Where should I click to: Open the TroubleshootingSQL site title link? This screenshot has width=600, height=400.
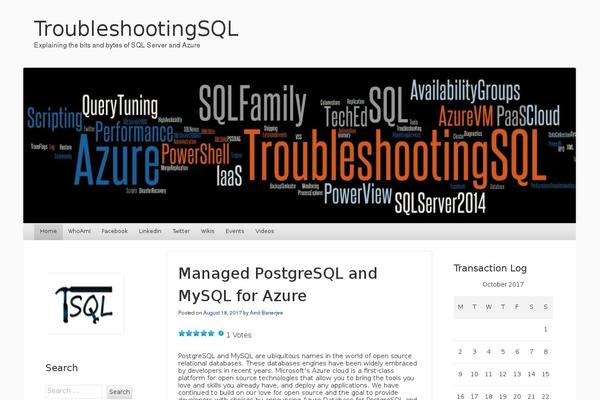tap(136, 29)
